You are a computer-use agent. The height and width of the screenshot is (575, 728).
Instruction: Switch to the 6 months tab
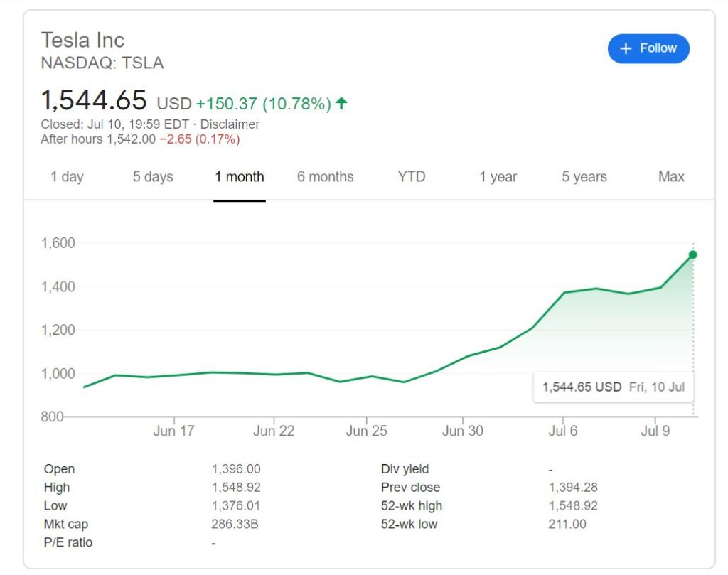325,177
